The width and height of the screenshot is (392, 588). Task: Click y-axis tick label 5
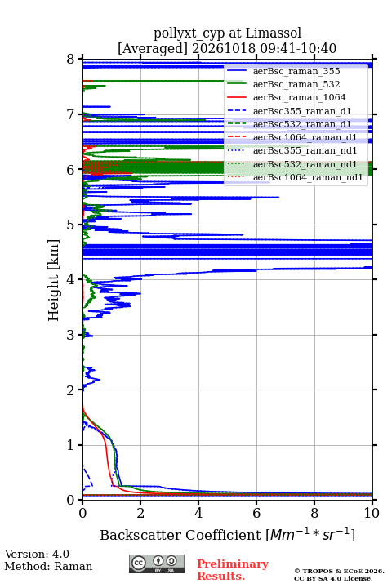point(71,225)
